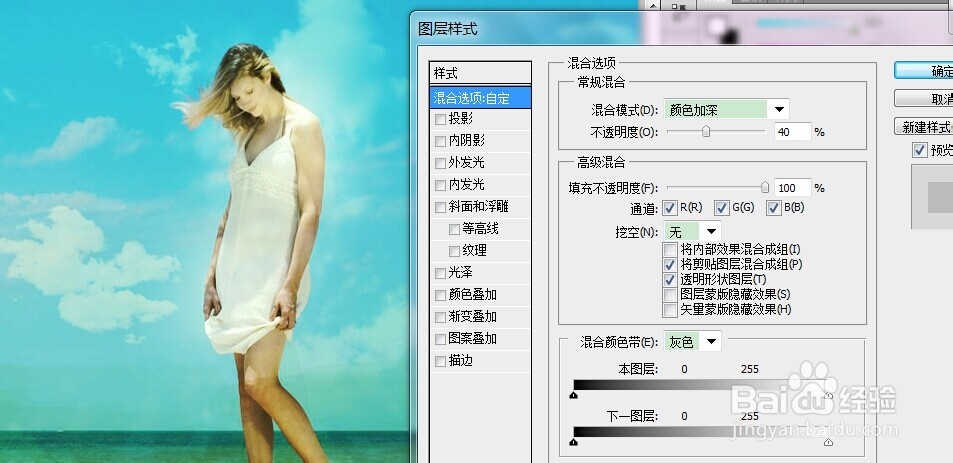Click the 本图层 black point slider triangle
The height and width of the screenshot is (463, 953).
pyautogui.click(x=573, y=396)
